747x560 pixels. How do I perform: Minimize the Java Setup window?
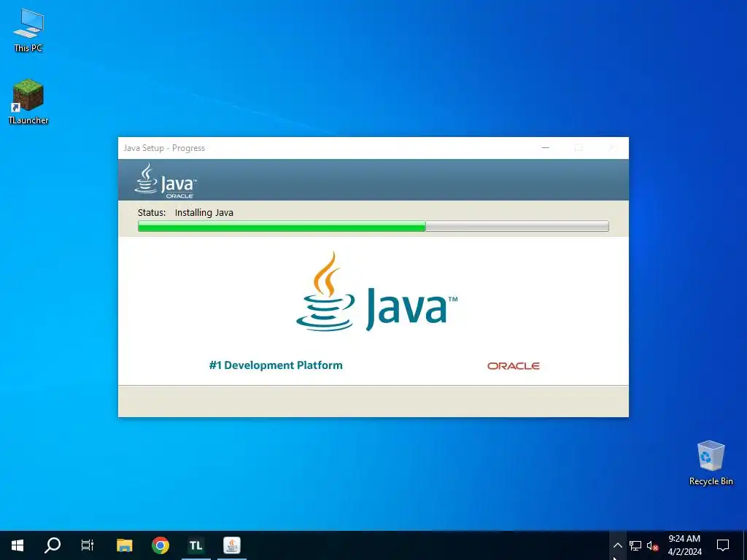click(546, 148)
